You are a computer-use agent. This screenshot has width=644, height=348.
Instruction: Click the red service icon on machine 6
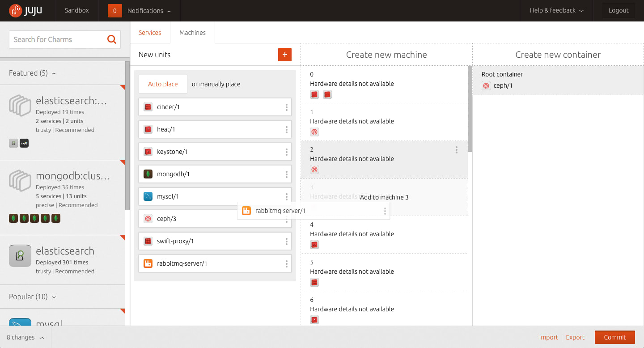(314, 320)
